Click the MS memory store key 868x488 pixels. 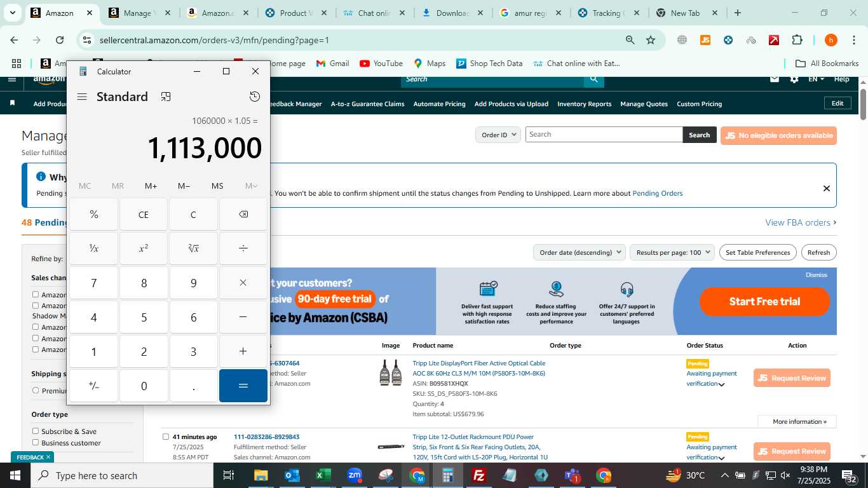(217, 186)
